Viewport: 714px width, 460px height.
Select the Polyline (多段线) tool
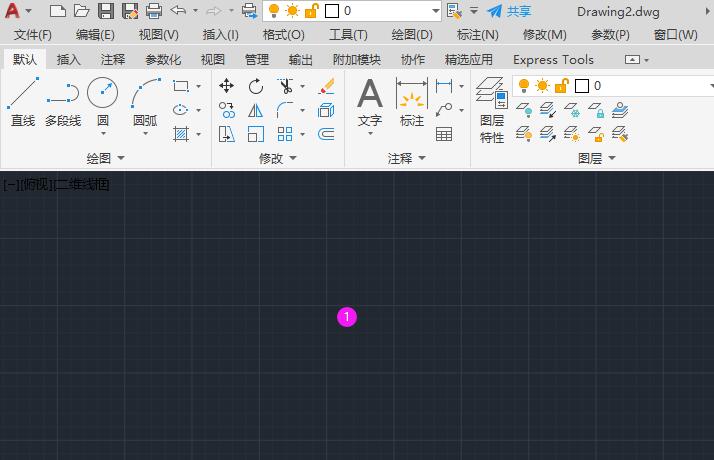point(63,102)
